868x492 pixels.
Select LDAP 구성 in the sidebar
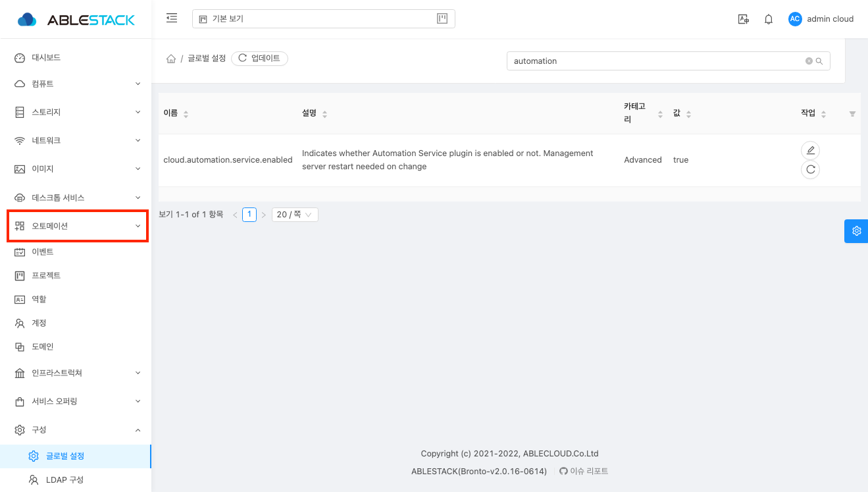pos(64,479)
